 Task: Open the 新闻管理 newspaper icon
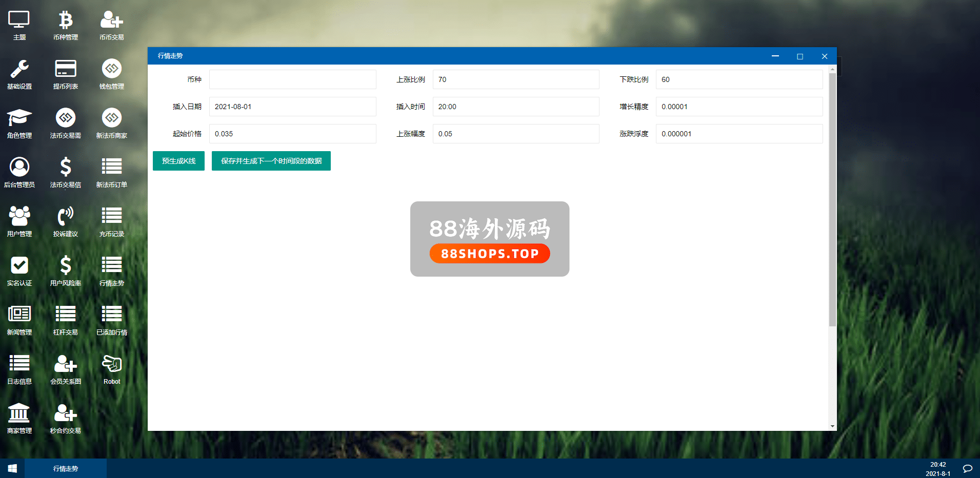point(19,315)
